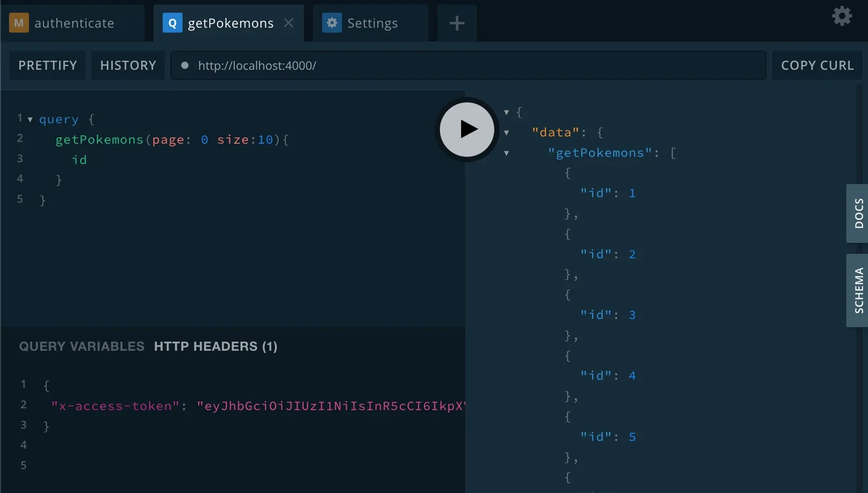
Task: Collapse the "getPokemons" array node
Action: tap(506, 153)
